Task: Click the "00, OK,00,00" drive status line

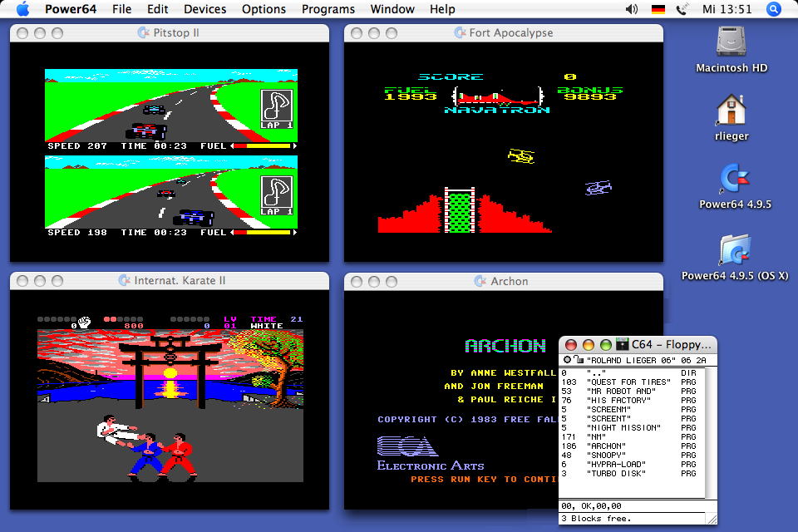Action: tap(591, 506)
